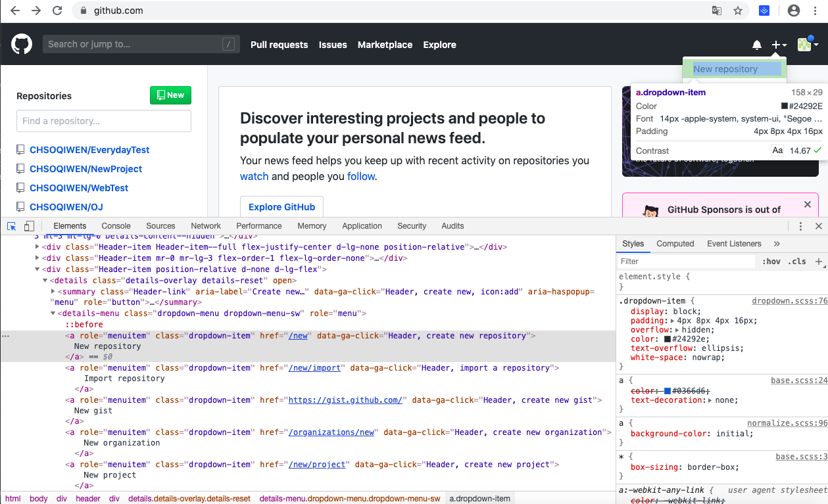
Task: Collapse the Header-item position-relative div
Action: 37,269
